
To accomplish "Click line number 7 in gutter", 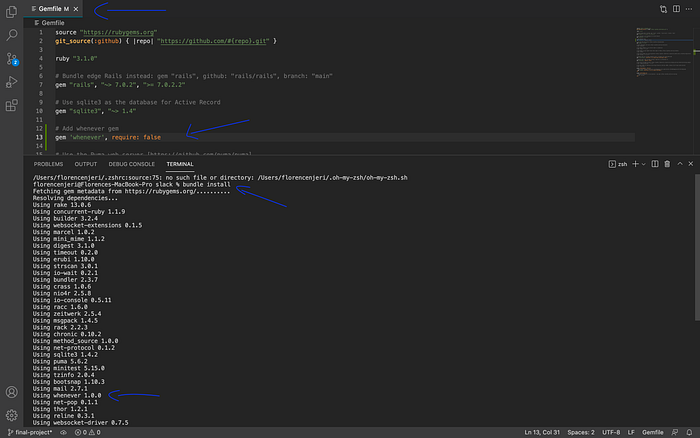I will [41, 84].
